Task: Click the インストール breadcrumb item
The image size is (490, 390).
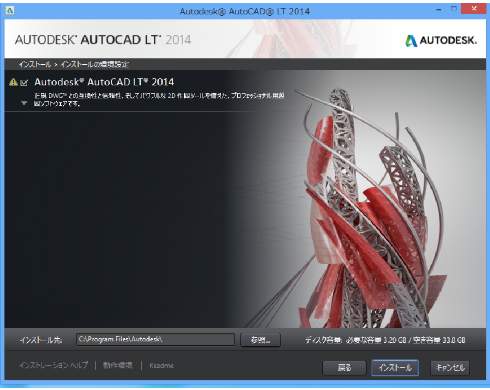Action: pos(35,64)
